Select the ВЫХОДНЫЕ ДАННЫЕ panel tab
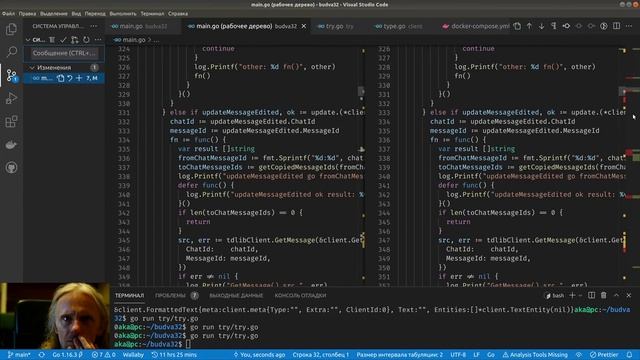Image resolution: width=640 pixels, height=360 pixels. point(236,296)
